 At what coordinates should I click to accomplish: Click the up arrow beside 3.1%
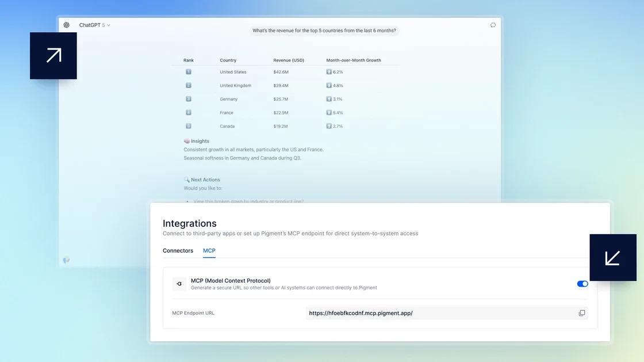329,98
